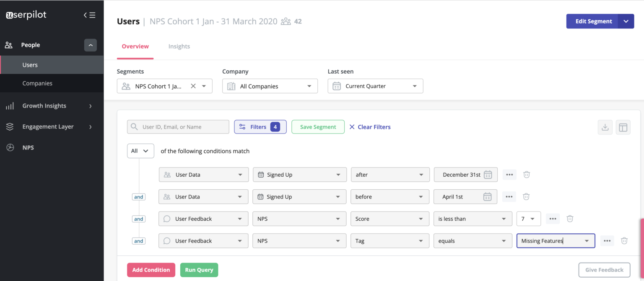Select Companies in the sidebar menu
Viewport: 644px width, 281px height.
[37, 83]
